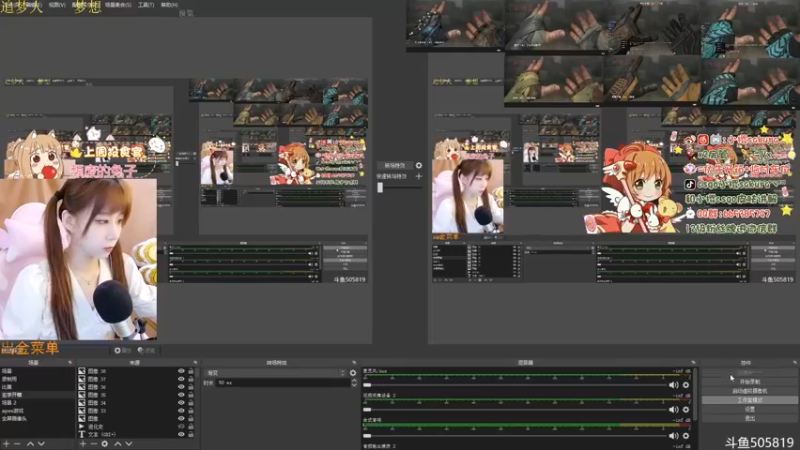This screenshot has width=800, height=450.
Task: Click the audio mixer vertical scrollbar
Action: [x=696, y=394]
